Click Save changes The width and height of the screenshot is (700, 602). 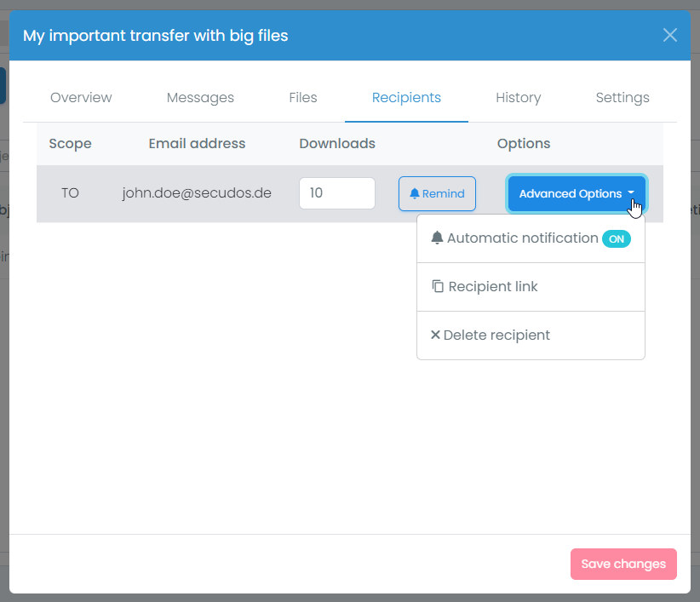[623, 564]
